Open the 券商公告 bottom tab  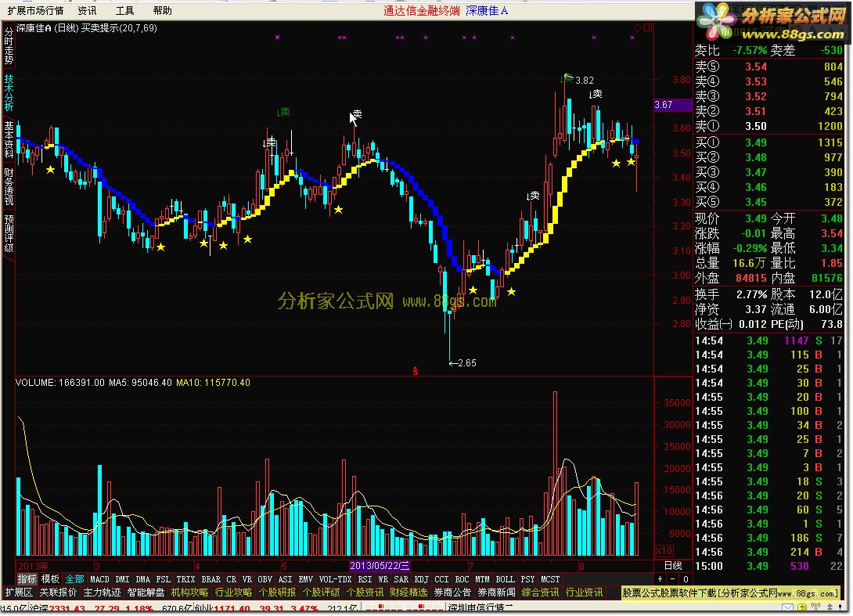click(452, 593)
